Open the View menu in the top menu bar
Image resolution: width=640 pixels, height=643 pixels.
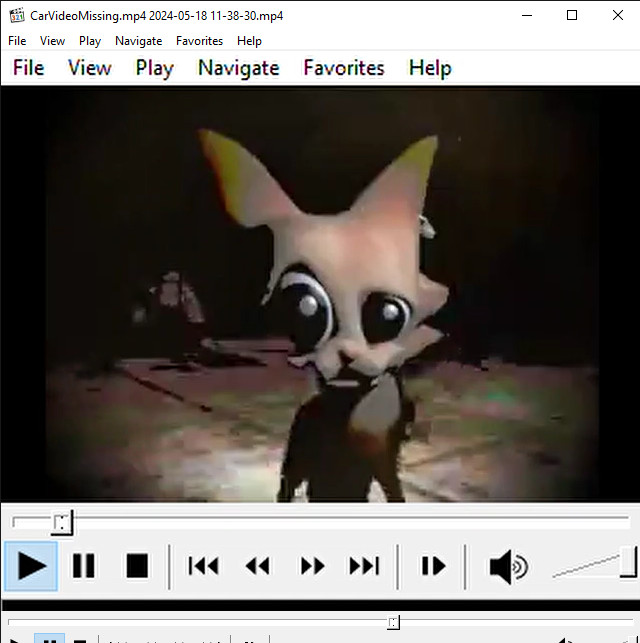[x=52, y=41]
